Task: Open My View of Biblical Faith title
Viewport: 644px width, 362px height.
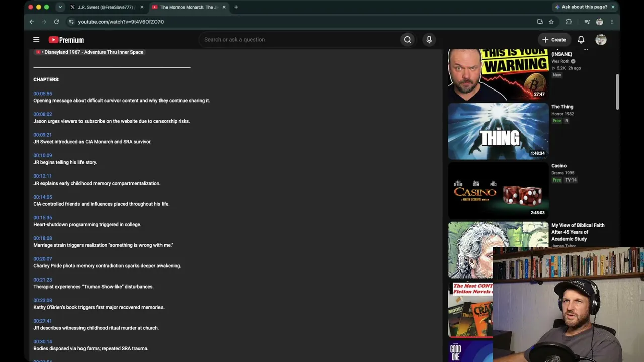Action: (578, 232)
